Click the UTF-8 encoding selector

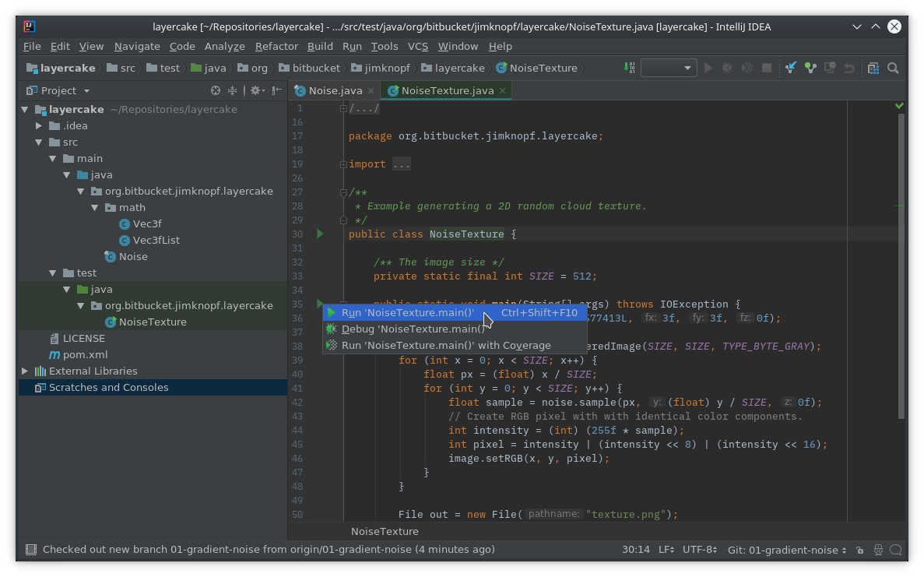pyautogui.click(x=700, y=550)
